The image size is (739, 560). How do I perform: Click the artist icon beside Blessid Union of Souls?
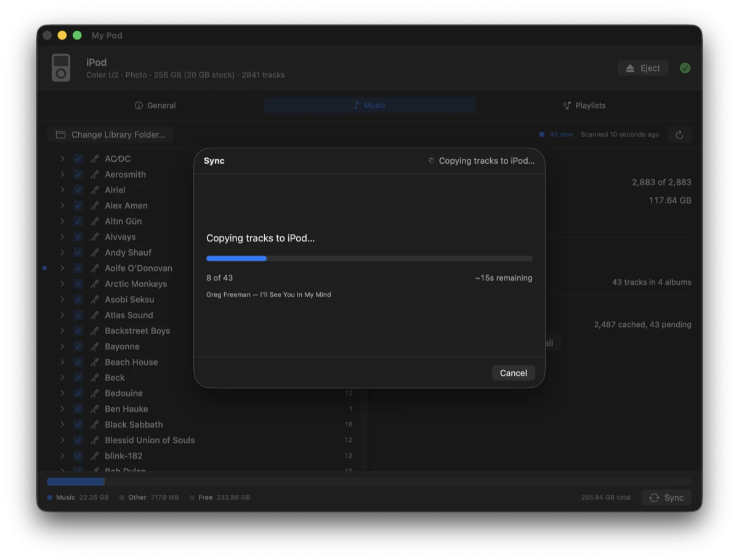point(94,440)
